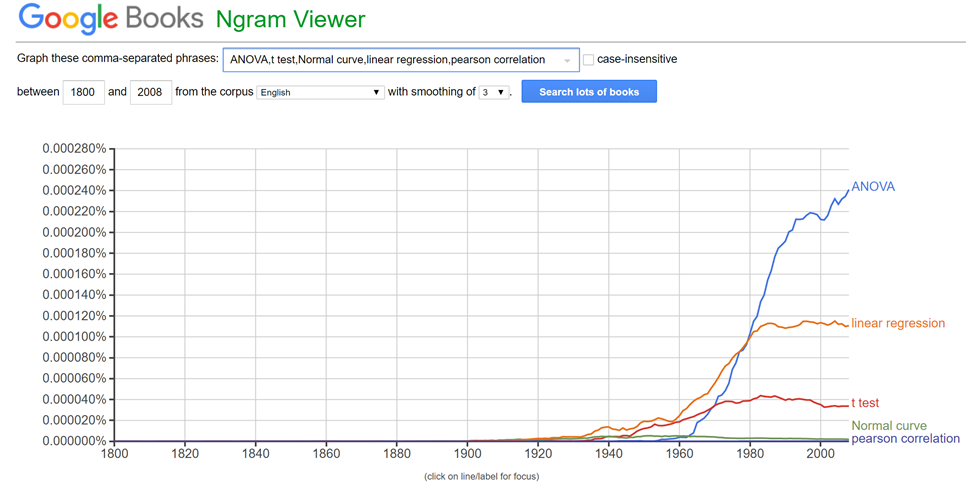Focus the ANOVA line label
Image resolution: width=966 pixels, height=489 pixels.
click(x=873, y=187)
